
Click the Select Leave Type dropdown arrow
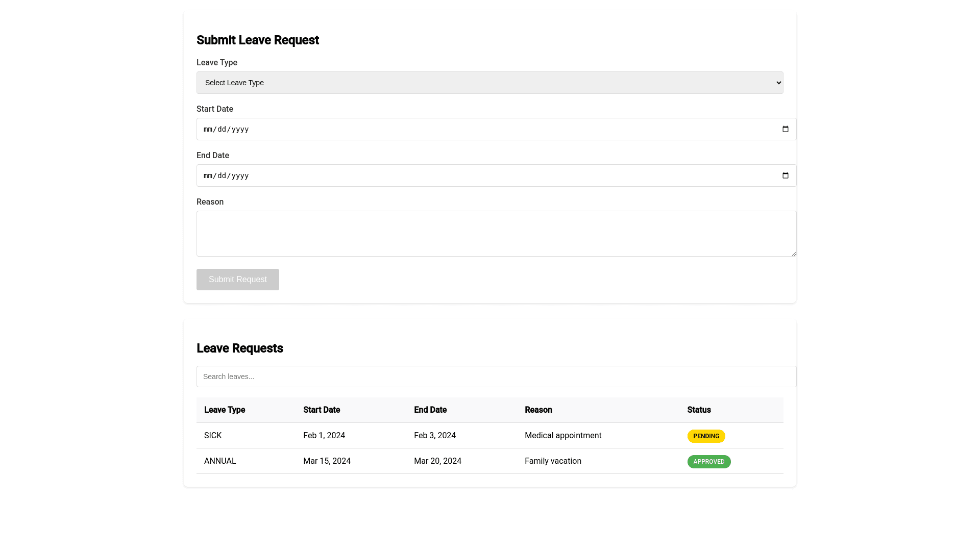pos(778,82)
